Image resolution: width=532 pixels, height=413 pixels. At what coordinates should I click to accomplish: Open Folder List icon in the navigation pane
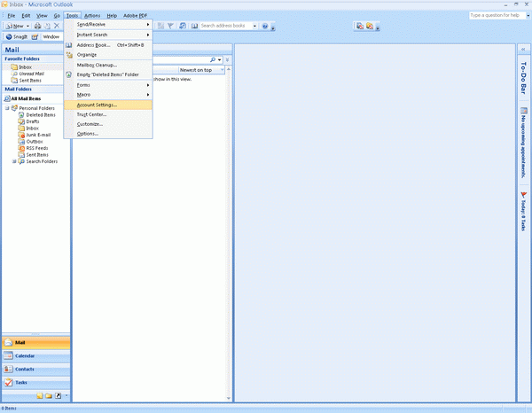[x=49, y=395]
